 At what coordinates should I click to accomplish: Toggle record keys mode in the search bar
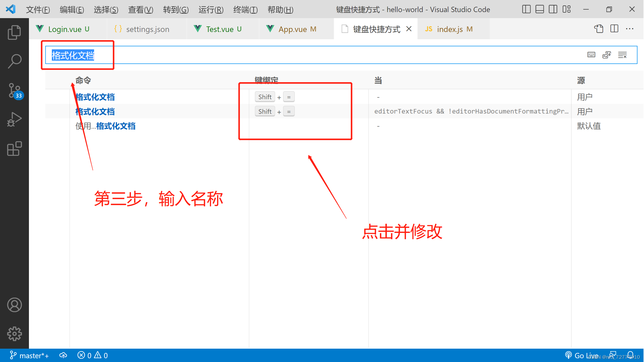coord(591,55)
